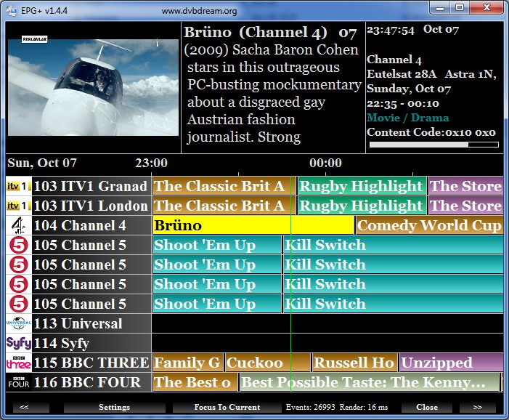509x420 pixels.
Task: Select Family G programme on BBC THREE
Action: click(x=187, y=363)
